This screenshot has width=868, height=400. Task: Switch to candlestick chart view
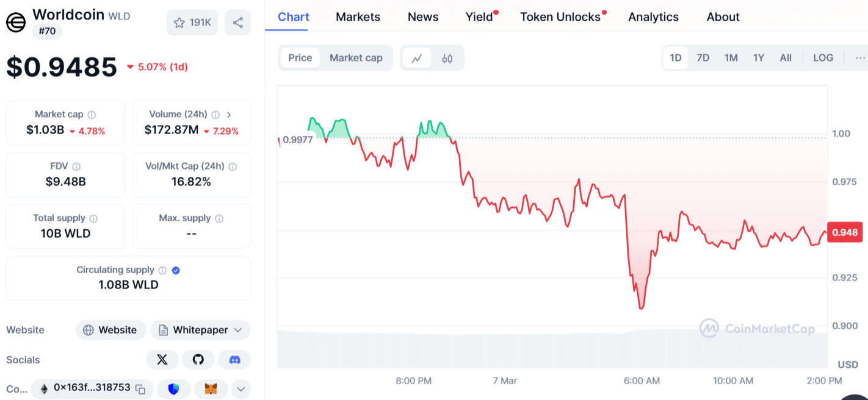pos(447,59)
